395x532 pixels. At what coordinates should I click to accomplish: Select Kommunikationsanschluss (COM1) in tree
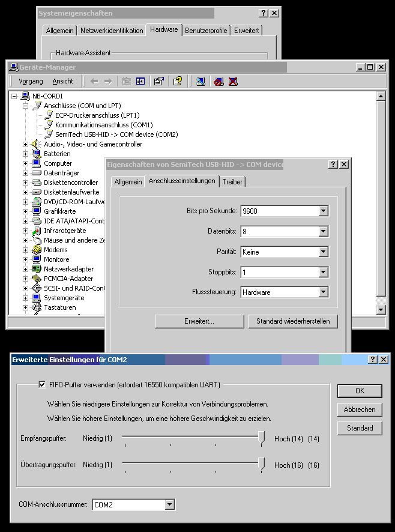pyautogui.click(x=104, y=125)
